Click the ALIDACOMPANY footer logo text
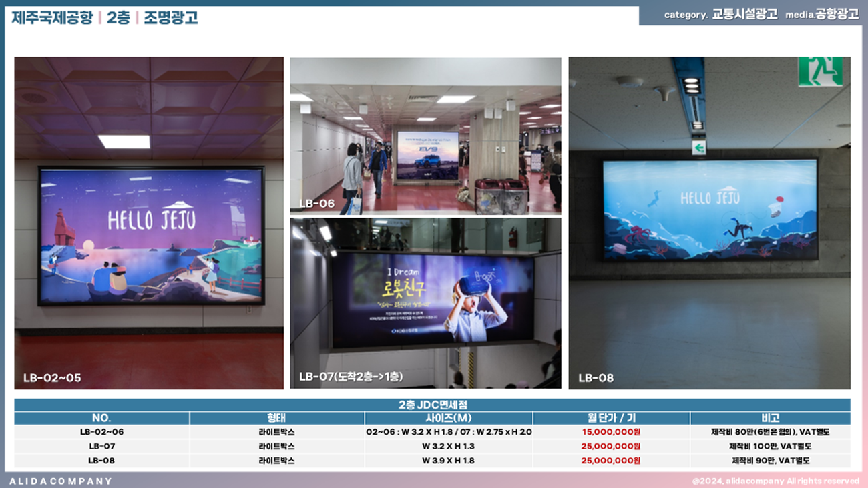 (61, 481)
